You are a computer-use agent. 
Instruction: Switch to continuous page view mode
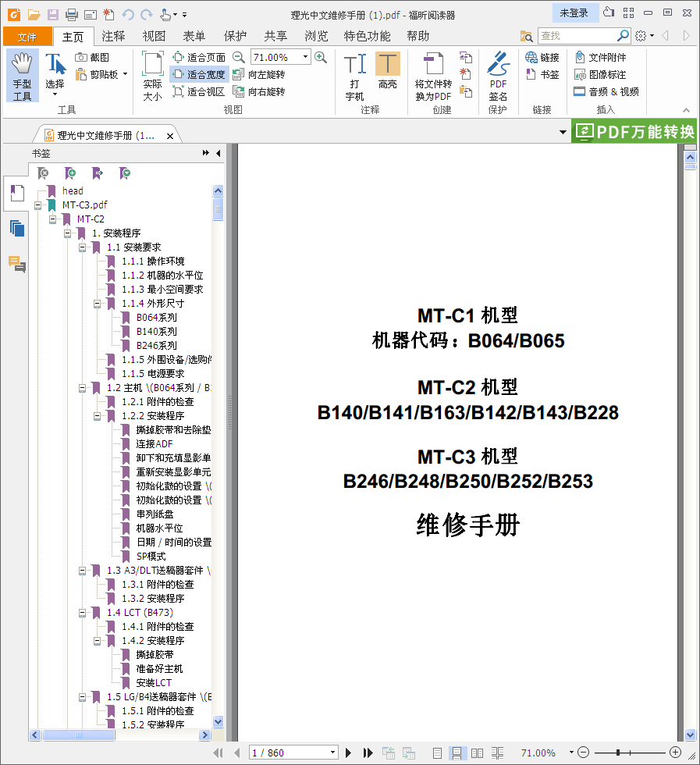coord(457,753)
